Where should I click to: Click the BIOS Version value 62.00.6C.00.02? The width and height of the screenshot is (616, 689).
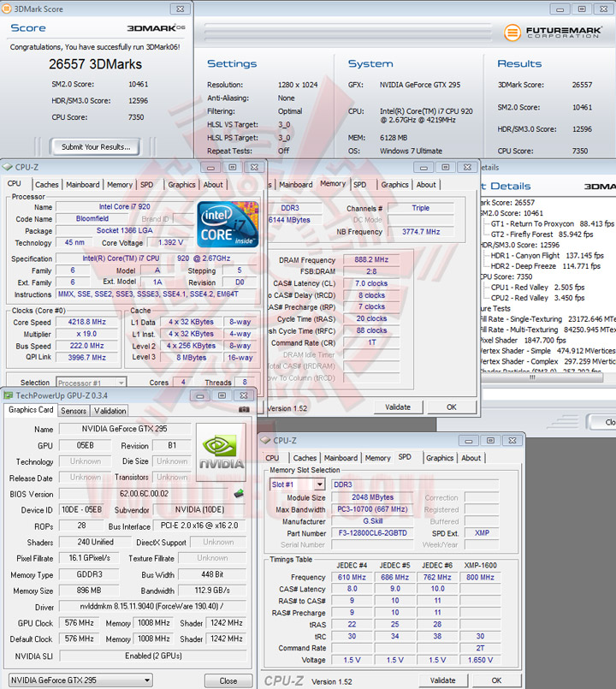144,494
